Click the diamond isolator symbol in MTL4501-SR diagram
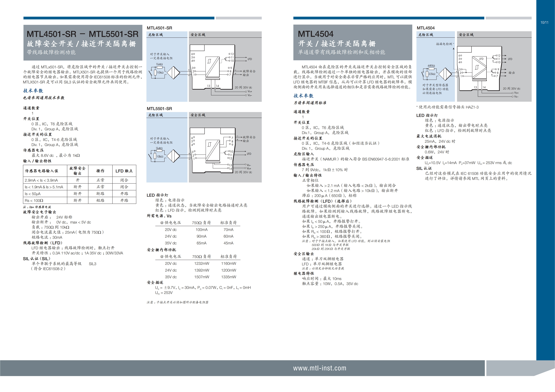The height and width of the screenshot is (392, 555). 173,73
